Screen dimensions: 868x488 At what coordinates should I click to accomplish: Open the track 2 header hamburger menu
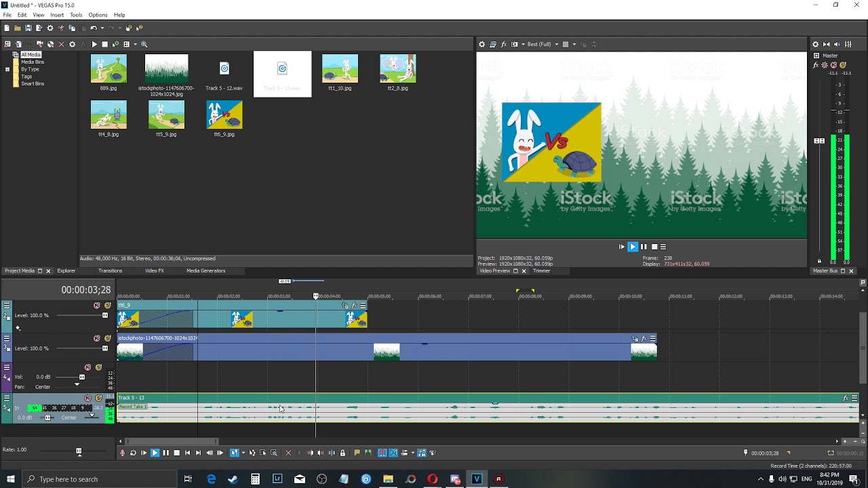(7, 306)
